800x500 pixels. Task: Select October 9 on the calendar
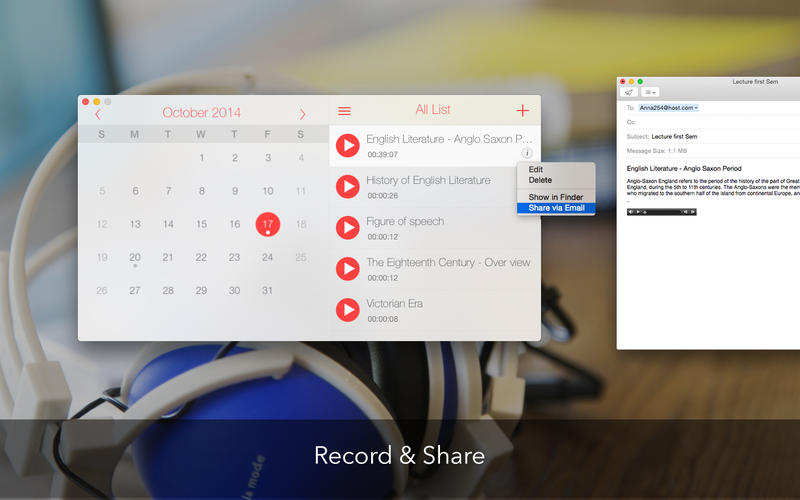pos(235,191)
